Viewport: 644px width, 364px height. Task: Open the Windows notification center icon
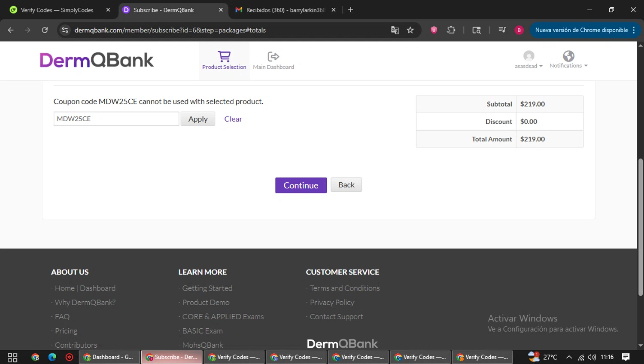tap(626, 357)
